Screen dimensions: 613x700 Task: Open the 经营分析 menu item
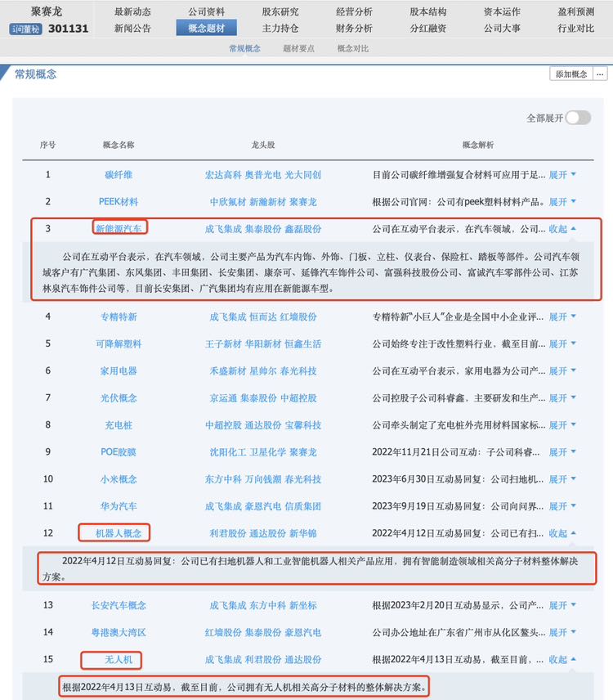pyautogui.click(x=354, y=11)
